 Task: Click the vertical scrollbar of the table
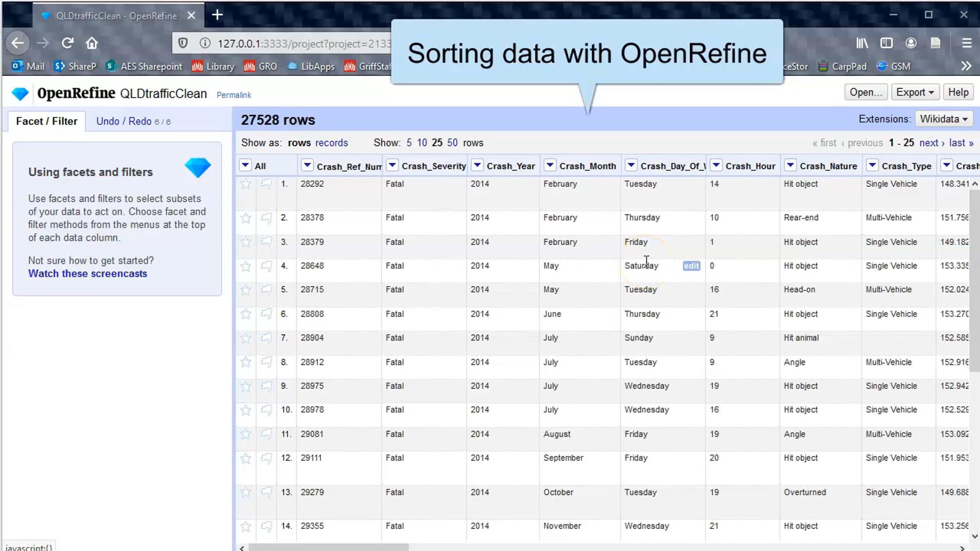pos(975,281)
